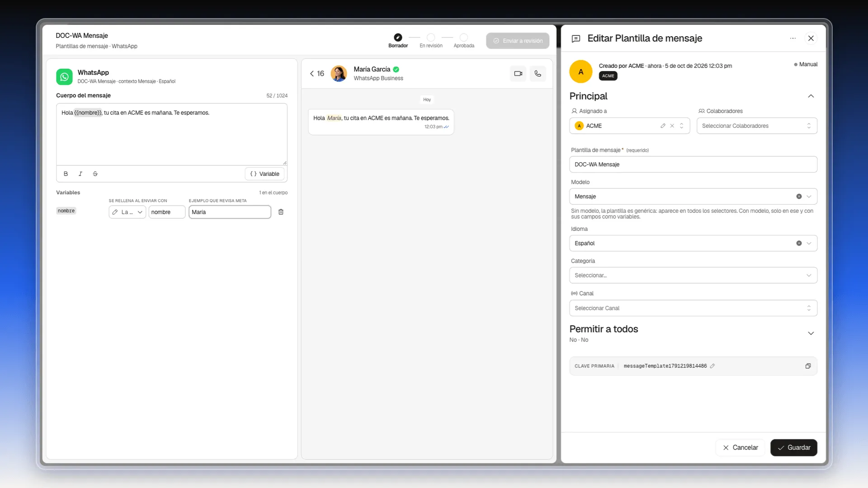Image resolution: width=868 pixels, height=488 pixels.
Task: Open the Asignado a selector arrows
Action: 682,126
